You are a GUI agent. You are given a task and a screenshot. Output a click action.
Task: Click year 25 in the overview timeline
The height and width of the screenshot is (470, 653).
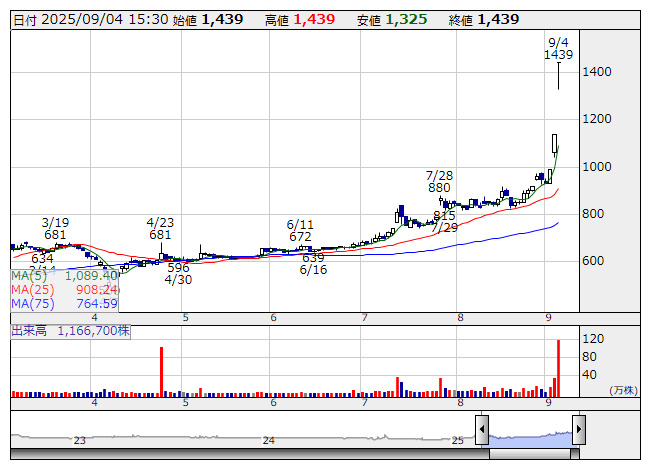coord(457,440)
